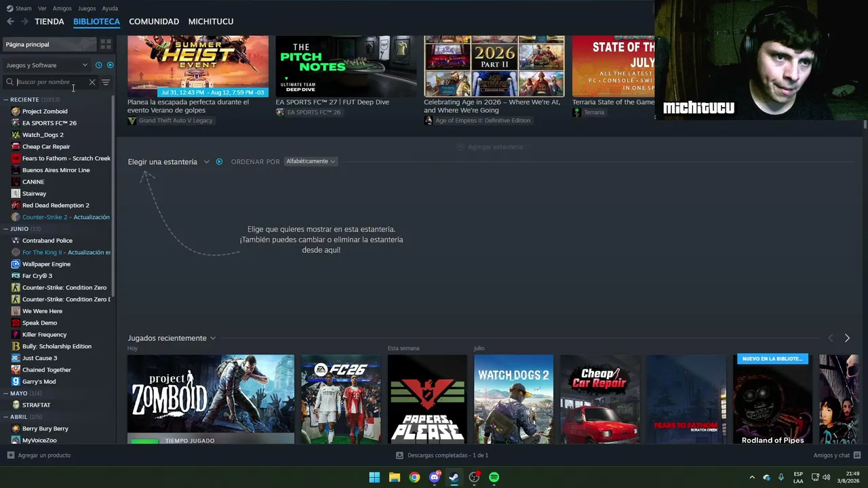Open the Ayuda menu
This screenshot has width=868, height=488.
(x=110, y=8)
